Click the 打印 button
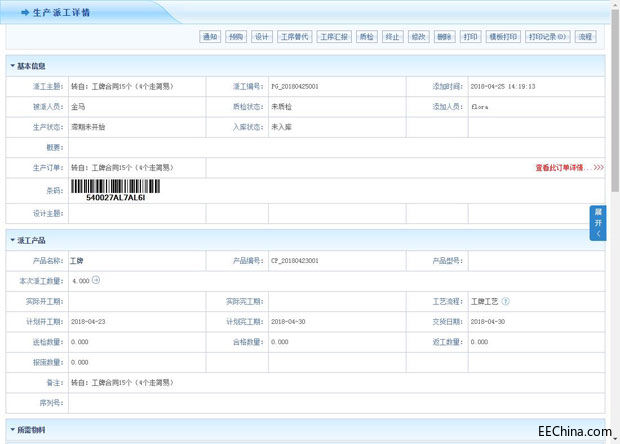Image resolution: width=620 pixels, height=444 pixels. (470, 37)
